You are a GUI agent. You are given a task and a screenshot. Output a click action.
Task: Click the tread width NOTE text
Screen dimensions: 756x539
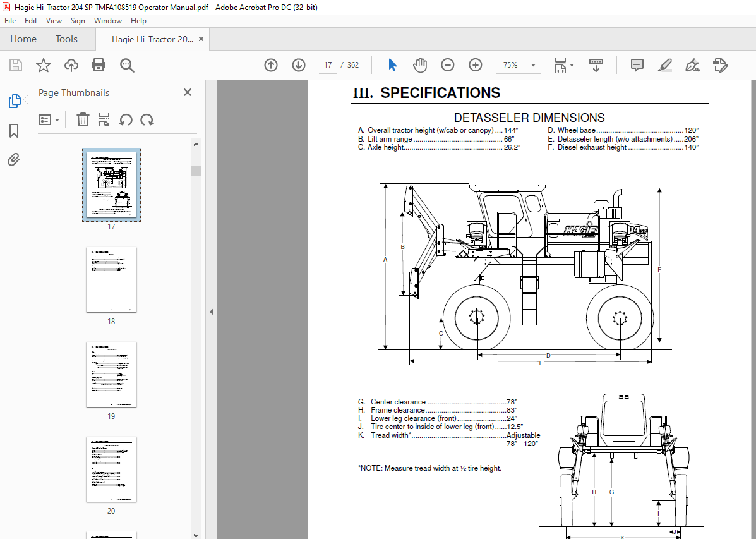click(x=429, y=468)
